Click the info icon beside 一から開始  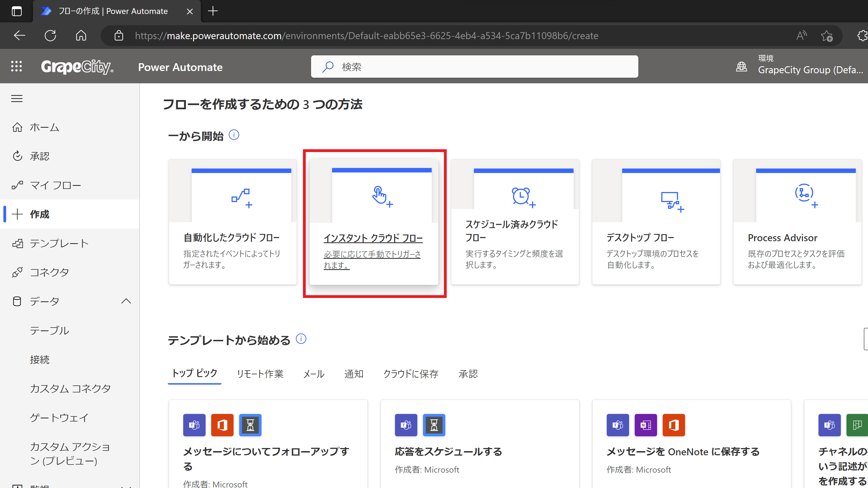point(234,135)
